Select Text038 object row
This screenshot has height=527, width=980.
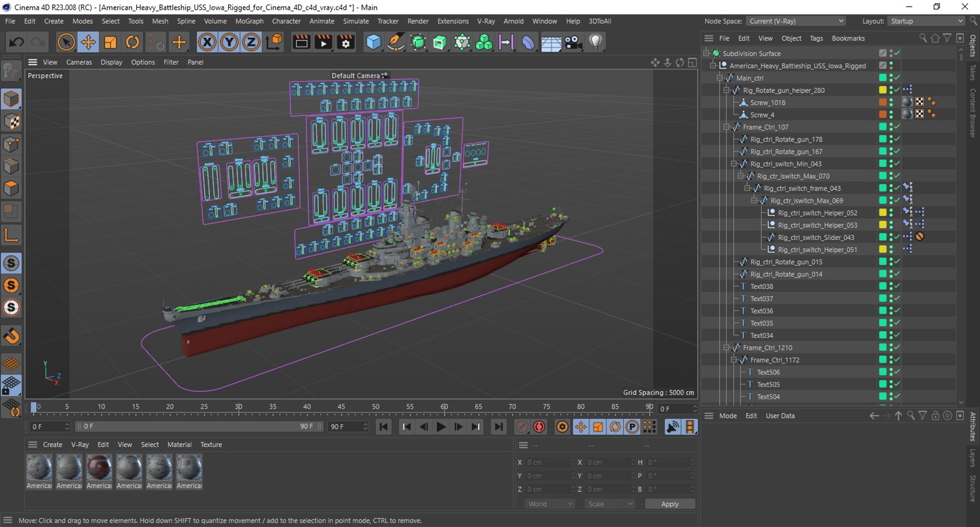762,286
